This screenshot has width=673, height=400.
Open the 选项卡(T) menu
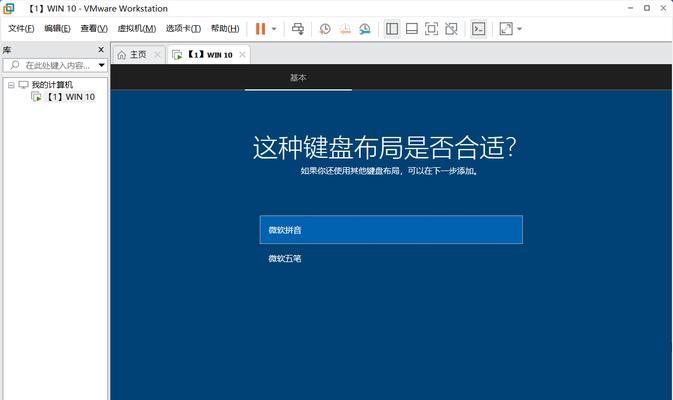[183, 28]
